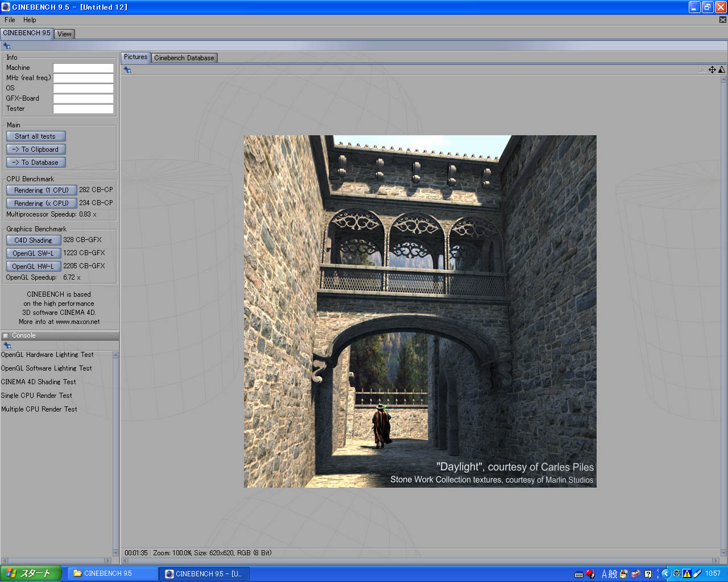728x582 pixels.
Task: Open the IME pad icon
Action: pos(624,574)
